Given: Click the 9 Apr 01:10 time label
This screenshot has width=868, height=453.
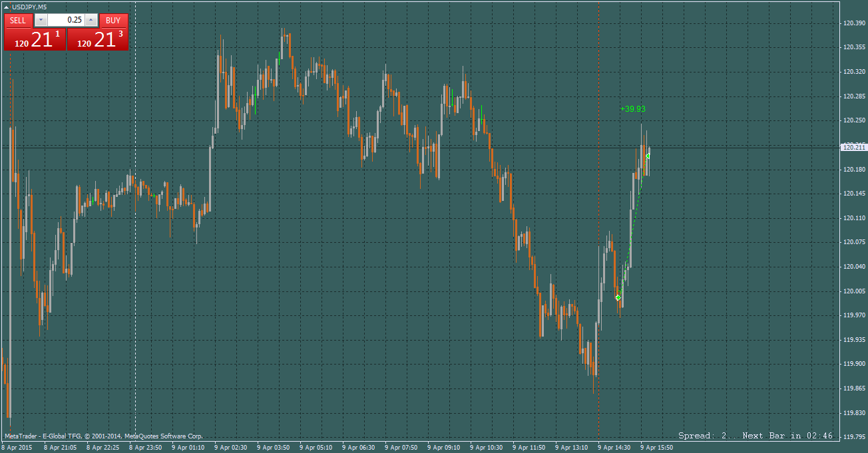Looking at the screenshot, I should click(x=188, y=448).
